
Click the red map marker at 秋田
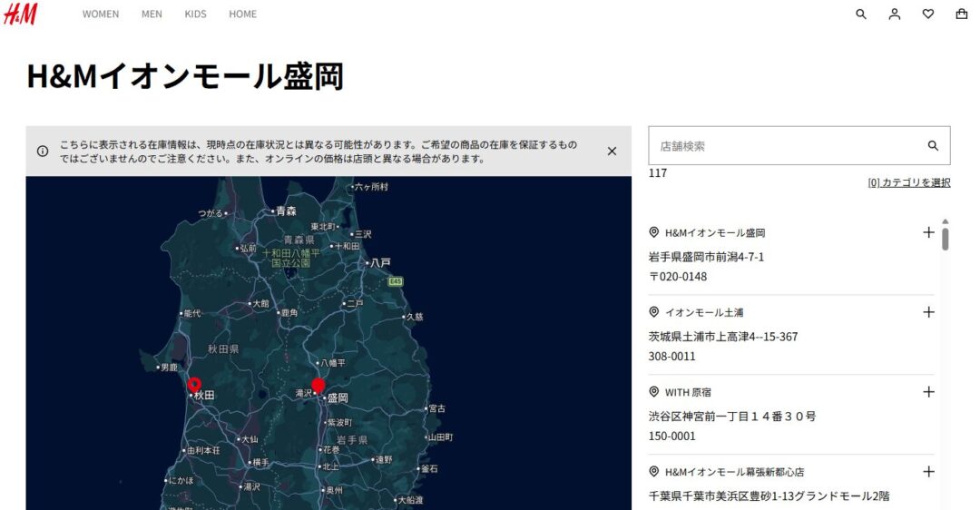[x=193, y=385]
